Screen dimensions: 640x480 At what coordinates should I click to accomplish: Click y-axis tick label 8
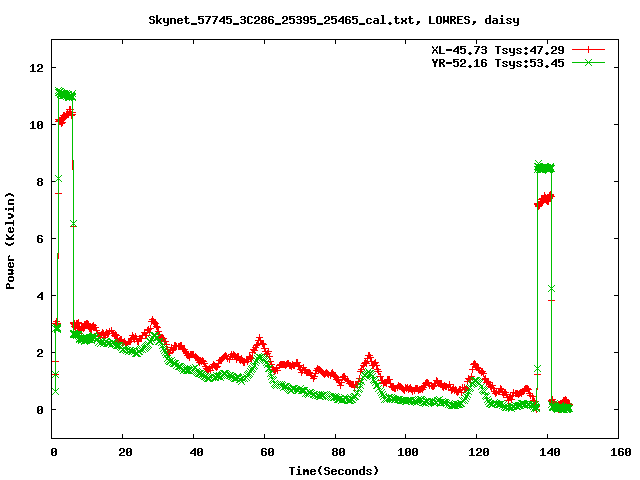40,182
